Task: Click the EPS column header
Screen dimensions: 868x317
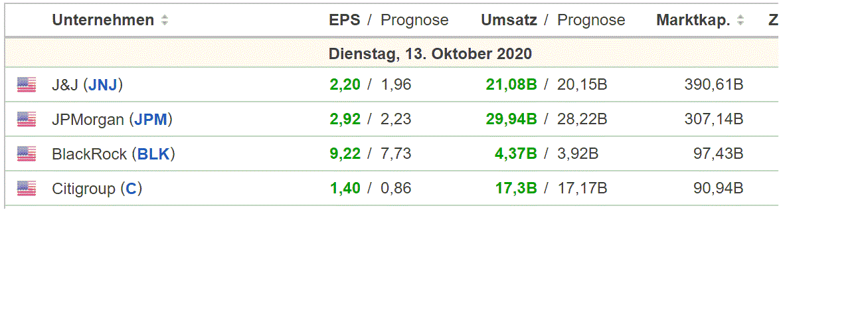Action: tap(345, 20)
